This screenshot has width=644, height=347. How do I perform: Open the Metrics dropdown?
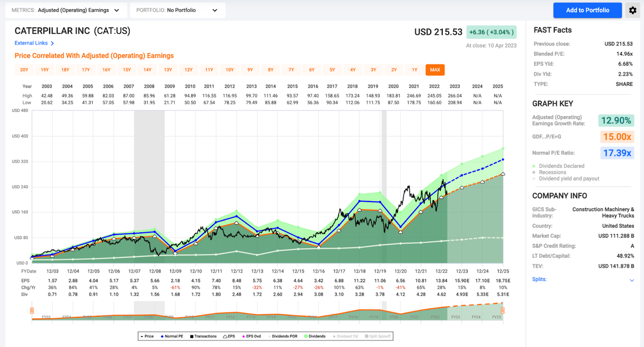(65, 10)
